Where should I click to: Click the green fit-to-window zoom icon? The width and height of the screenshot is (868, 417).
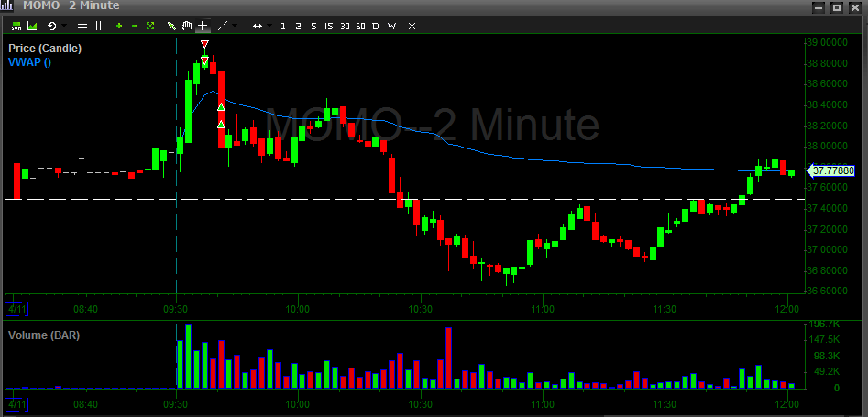point(150,26)
